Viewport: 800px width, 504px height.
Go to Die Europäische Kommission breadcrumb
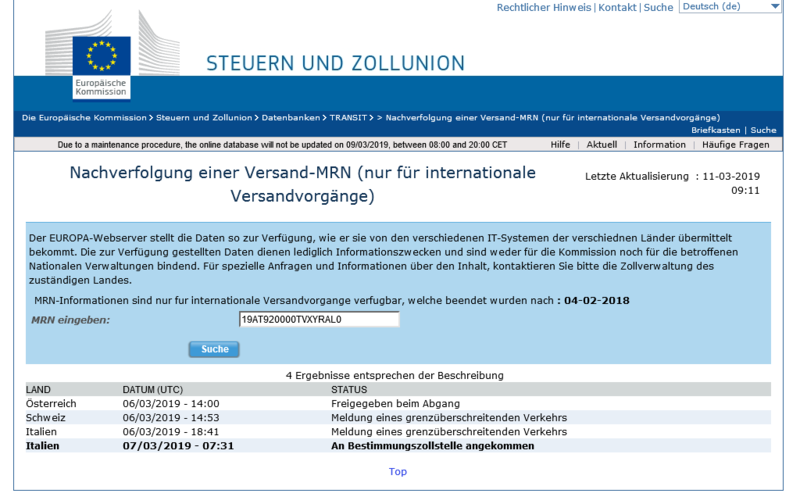[x=84, y=118]
